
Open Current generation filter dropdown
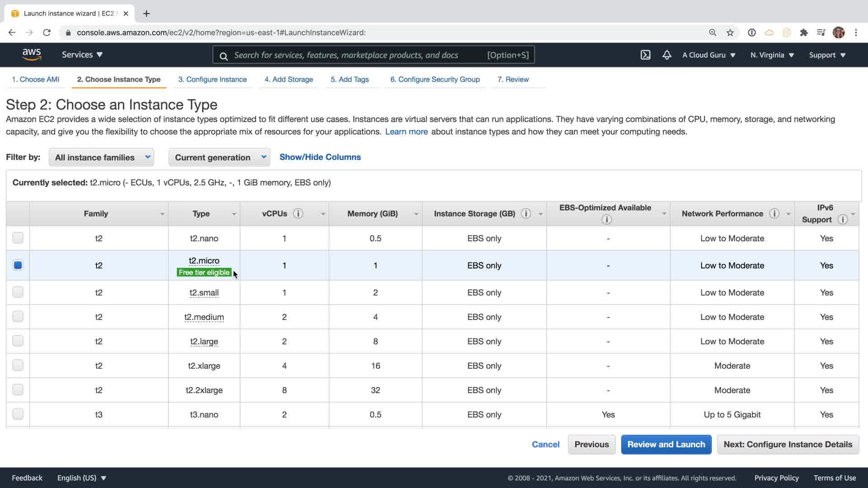(x=219, y=157)
